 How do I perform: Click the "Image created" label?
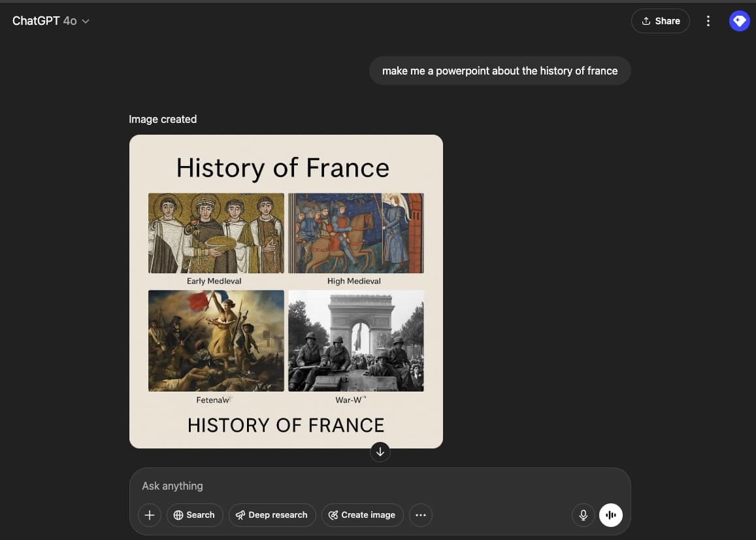(x=163, y=119)
